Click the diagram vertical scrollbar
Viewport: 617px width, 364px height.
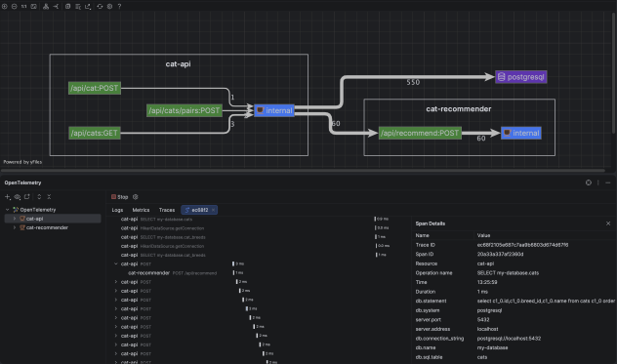coord(613,73)
